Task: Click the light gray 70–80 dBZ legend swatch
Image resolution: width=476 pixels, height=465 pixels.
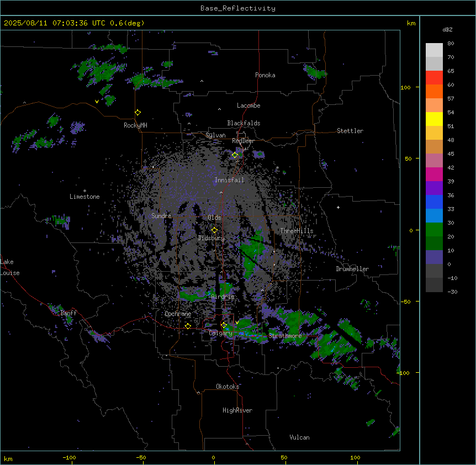Action: coord(434,50)
